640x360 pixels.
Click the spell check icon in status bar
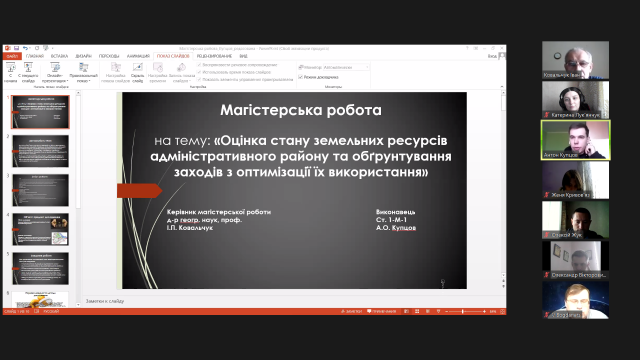point(36,311)
